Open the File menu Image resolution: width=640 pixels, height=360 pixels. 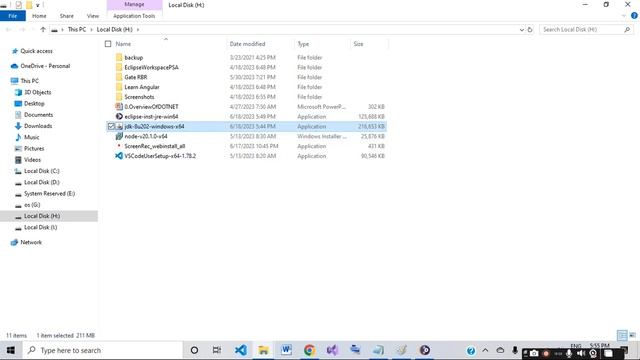coord(13,16)
